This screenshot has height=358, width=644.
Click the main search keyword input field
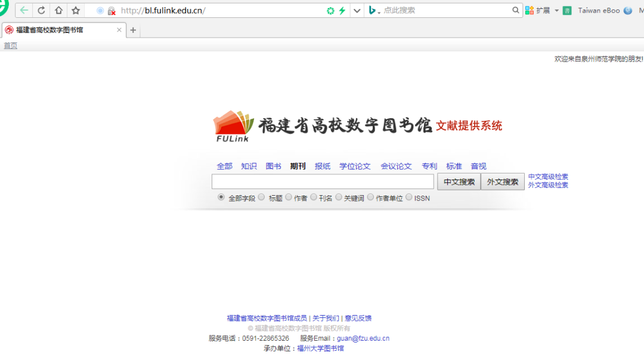pyautogui.click(x=323, y=182)
